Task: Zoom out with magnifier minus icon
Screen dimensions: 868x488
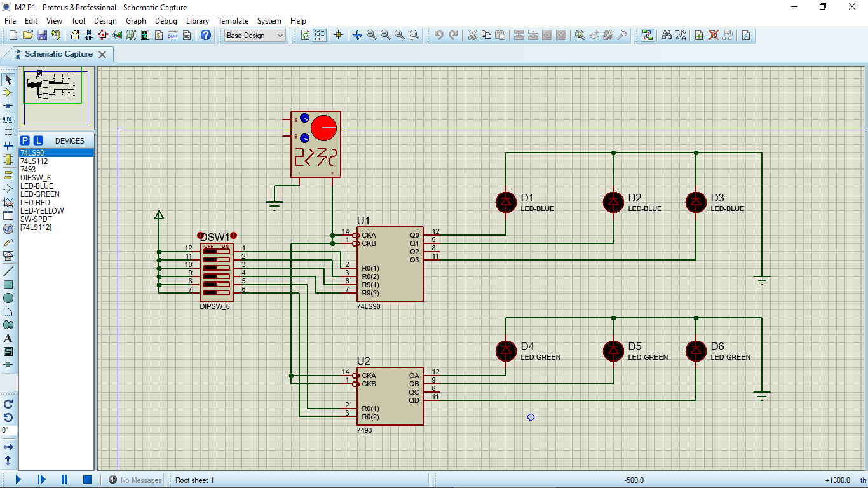Action: (385, 36)
